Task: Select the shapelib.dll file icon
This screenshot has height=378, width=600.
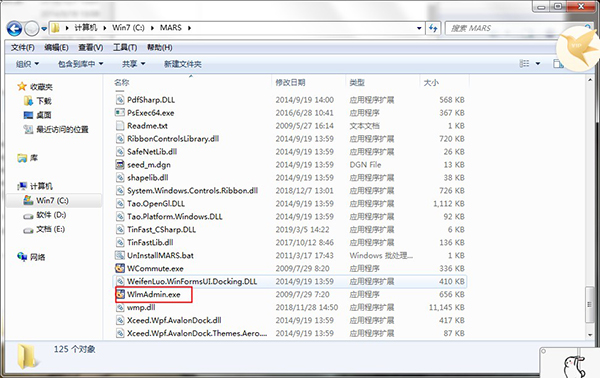Action: [120, 178]
